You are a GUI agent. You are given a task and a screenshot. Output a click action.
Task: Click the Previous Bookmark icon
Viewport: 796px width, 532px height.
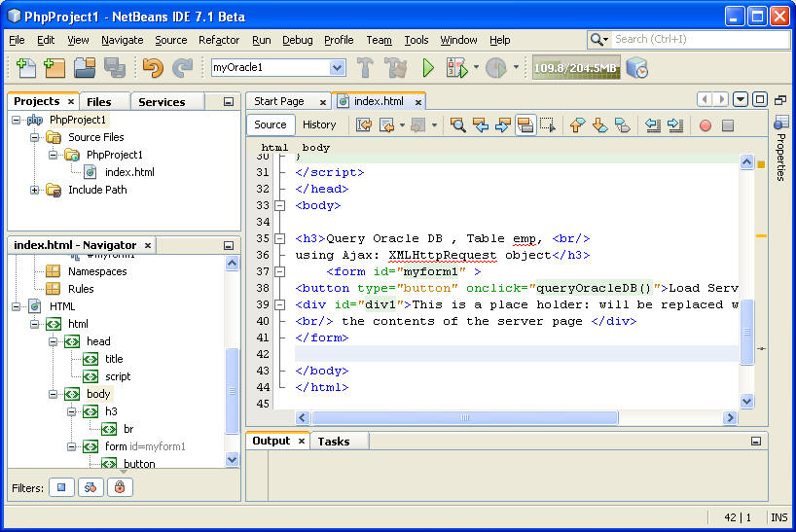pyautogui.click(x=577, y=124)
